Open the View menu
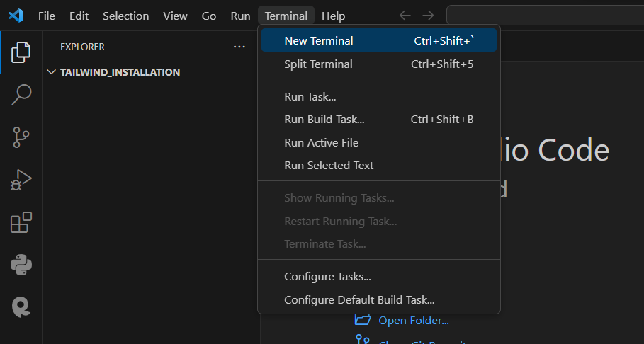644x344 pixels. [x=175, y=16]
